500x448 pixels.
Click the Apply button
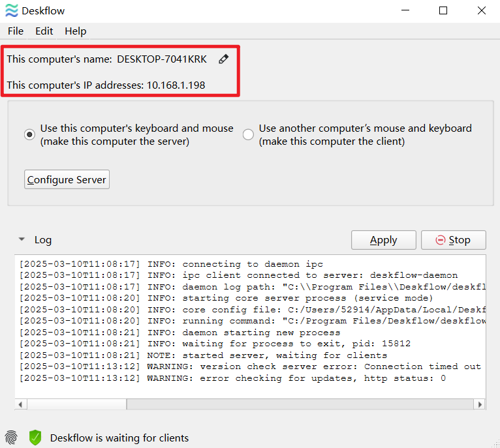(x=384, y=240)
